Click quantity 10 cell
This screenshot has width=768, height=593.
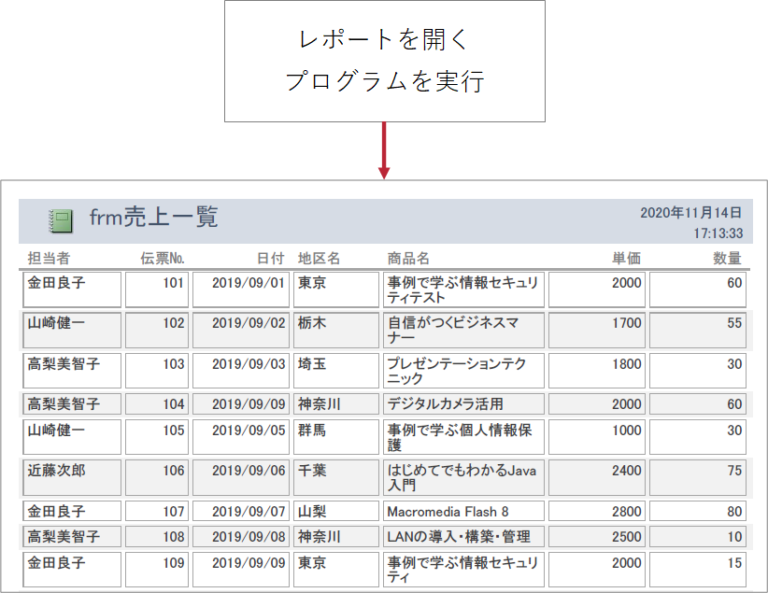tap(698, 537)
